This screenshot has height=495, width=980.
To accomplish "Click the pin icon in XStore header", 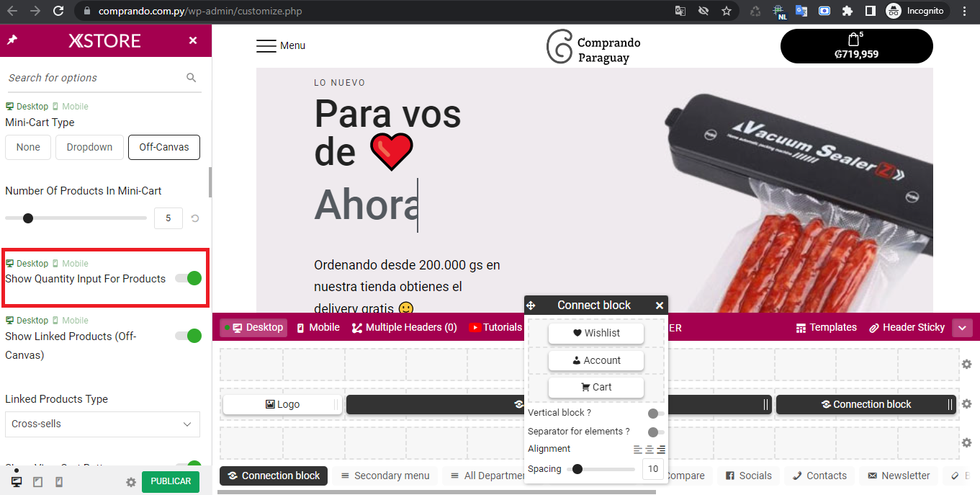I will point(12,40).
